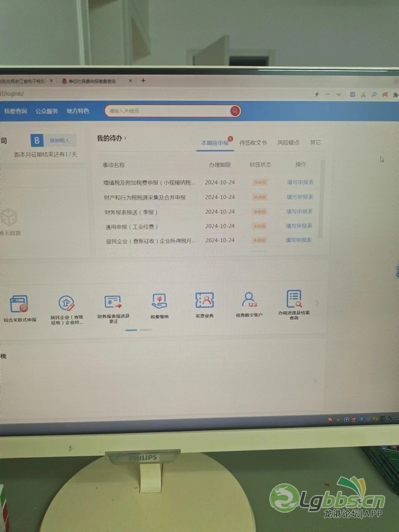Click the scissors screenshot toolbar icon
Image resolution: width=399 pixels, height=532 pixels.
(363, 95)
